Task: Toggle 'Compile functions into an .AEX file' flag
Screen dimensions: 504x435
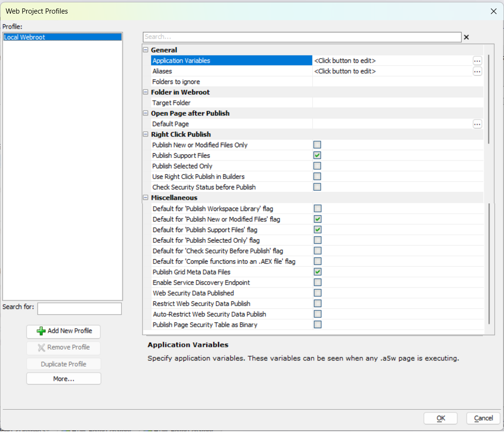Action: [x=317, y=261]
